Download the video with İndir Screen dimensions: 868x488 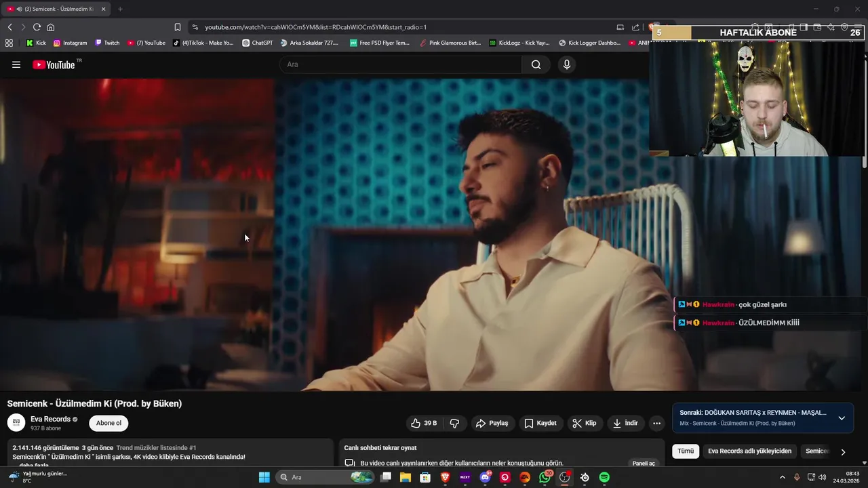[625, 423]
